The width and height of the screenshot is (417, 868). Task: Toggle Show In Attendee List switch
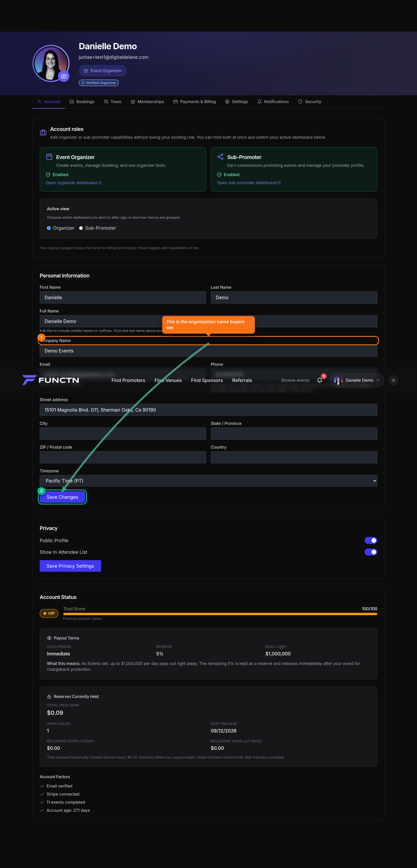click(x=371, y=552)
